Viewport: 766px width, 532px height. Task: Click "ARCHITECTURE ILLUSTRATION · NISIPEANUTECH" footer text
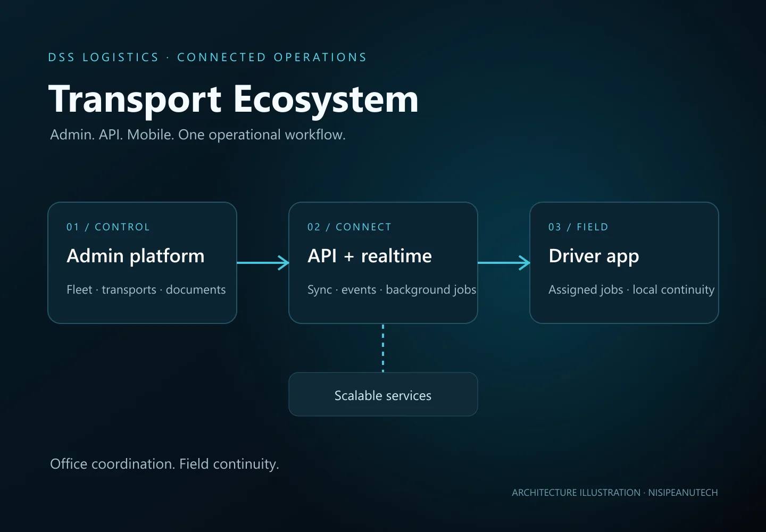click(x=615, y=493)
